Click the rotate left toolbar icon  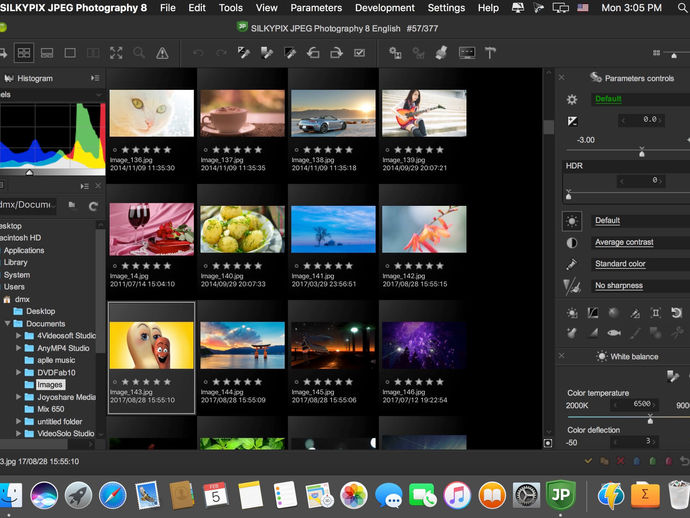pos(313,52)
